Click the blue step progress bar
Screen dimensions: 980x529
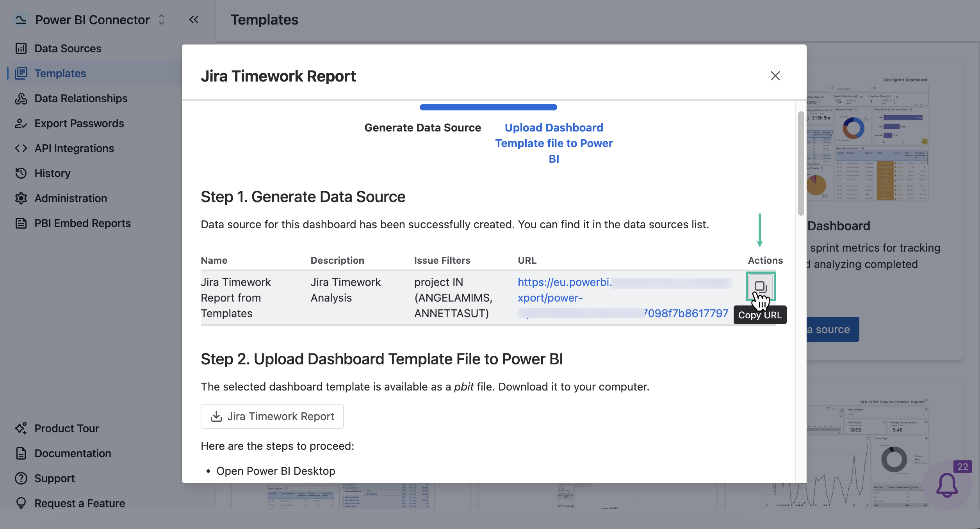[488, 107]
